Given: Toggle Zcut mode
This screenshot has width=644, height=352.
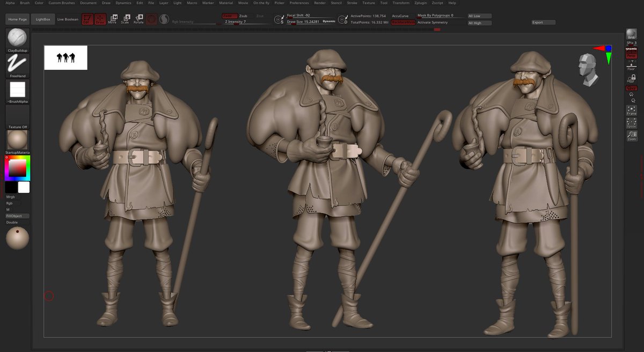Looking at the screenshot, I should (x=260, y=16).
